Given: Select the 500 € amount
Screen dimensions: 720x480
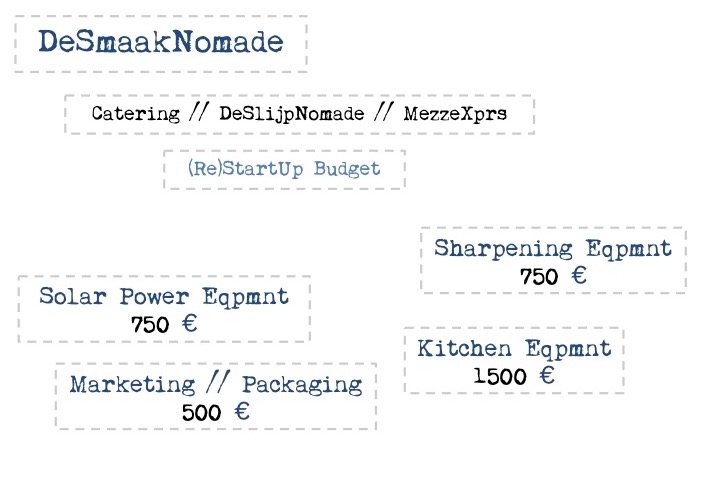Looking at the screenshot, I should pyautogui.click(x=216, y=412).
